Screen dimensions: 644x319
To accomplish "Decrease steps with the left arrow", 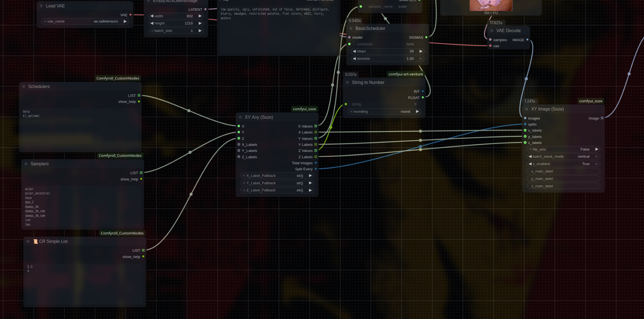I will click(354, 51).
